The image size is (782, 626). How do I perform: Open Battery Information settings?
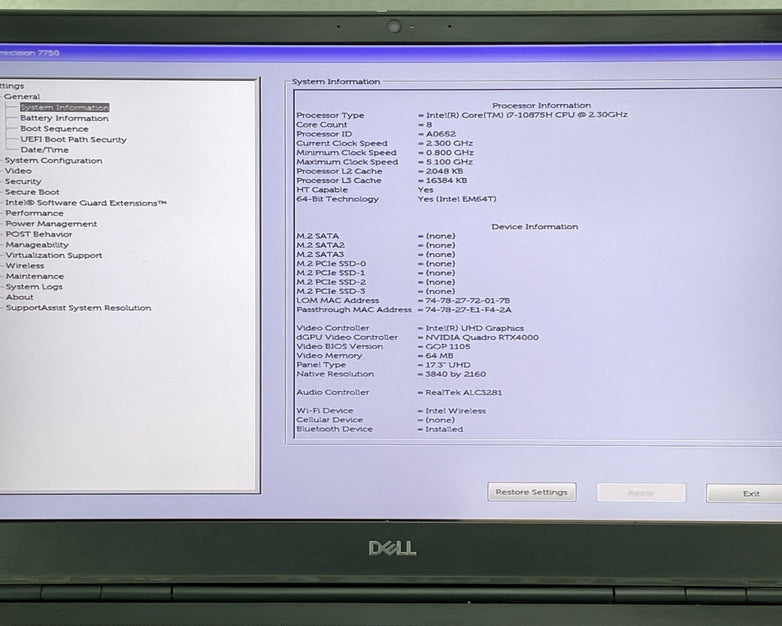click(x=64, y=118)
